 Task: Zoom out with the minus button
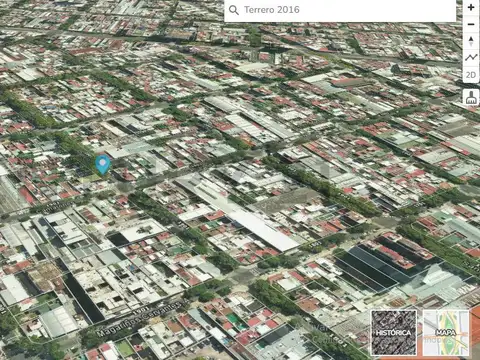pos(471,24)
